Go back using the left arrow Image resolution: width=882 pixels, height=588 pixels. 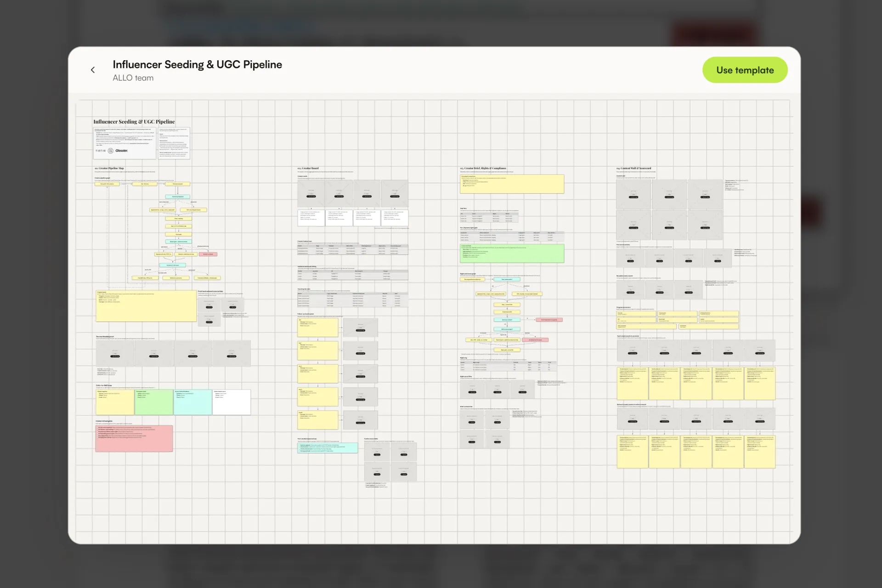coord(93,70)
